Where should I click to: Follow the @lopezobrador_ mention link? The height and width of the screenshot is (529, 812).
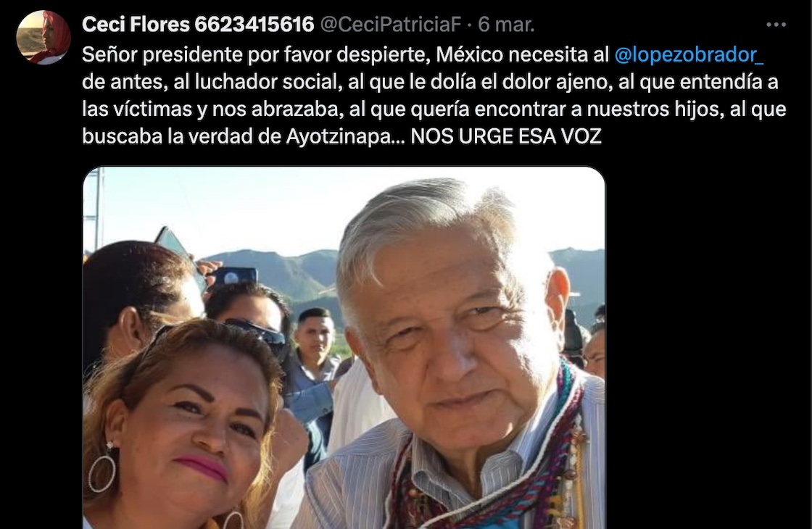point(689,54)
